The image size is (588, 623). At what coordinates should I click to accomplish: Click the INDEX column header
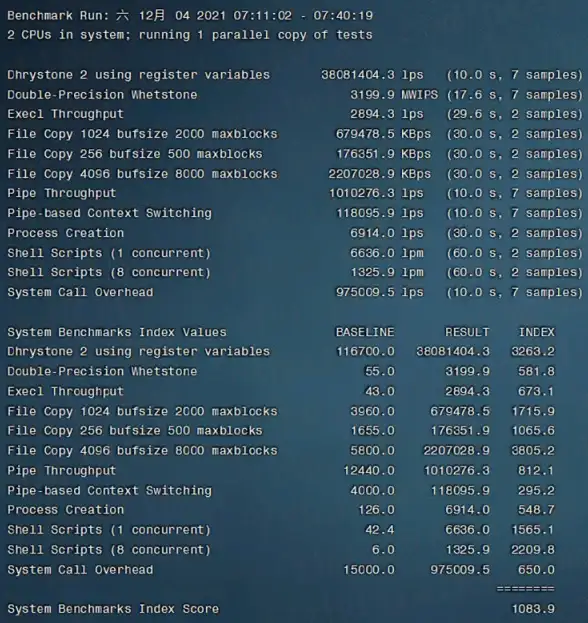537,332
